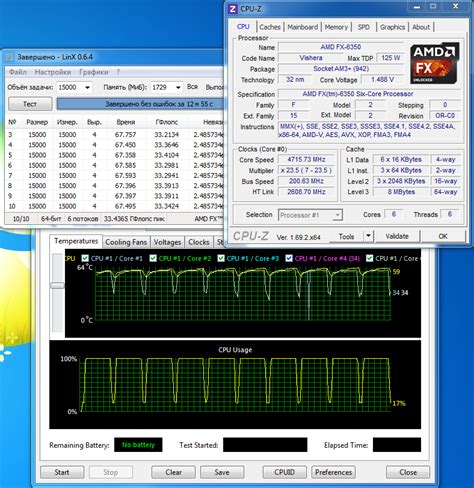
Task: Toggle CPU #1 / Core #3 checkbox
Action: pyautogui.click(x=221, y=258)
